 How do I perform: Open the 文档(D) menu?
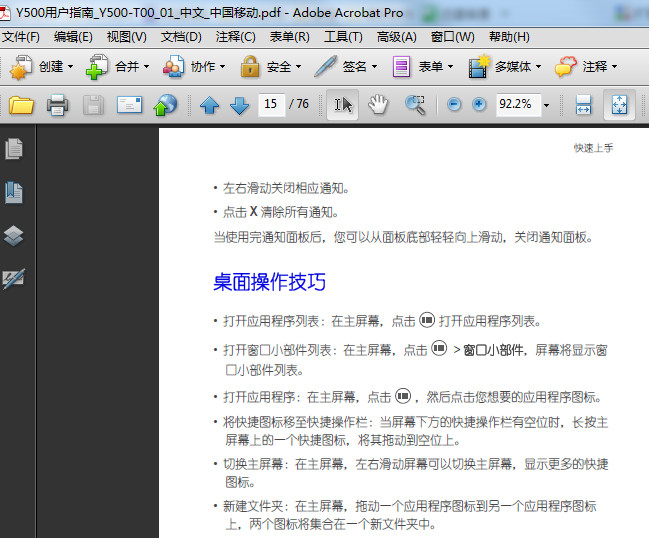tap(181, 37)
